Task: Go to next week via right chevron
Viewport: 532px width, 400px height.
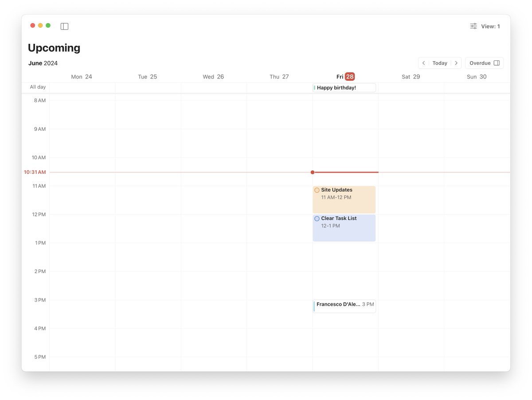Action: pos(456,63)
